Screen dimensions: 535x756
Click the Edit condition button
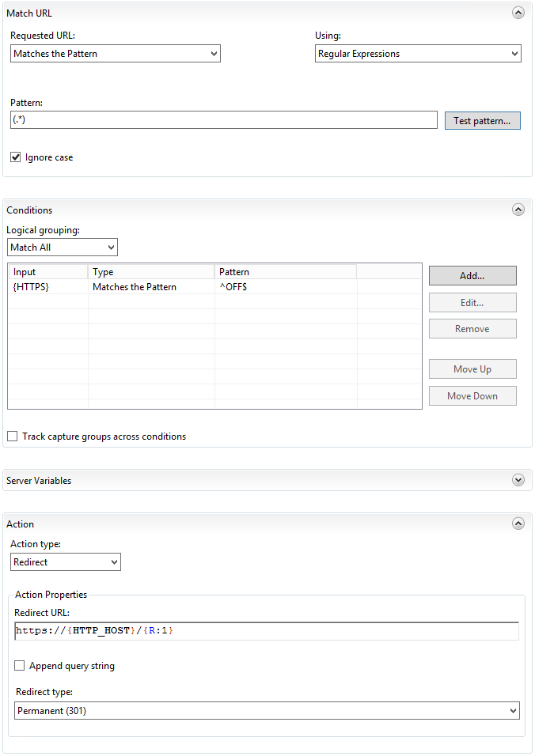click(472, 303)
